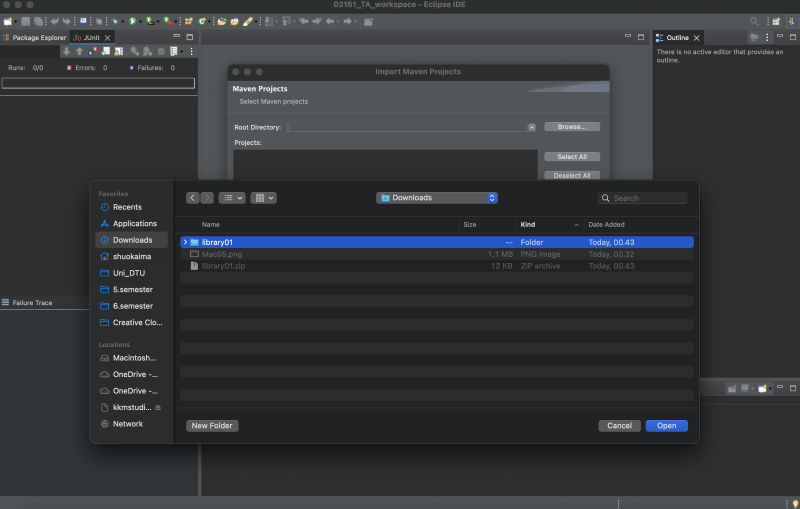
Task: Click the file dialog Search field
Action: (643, 198)
